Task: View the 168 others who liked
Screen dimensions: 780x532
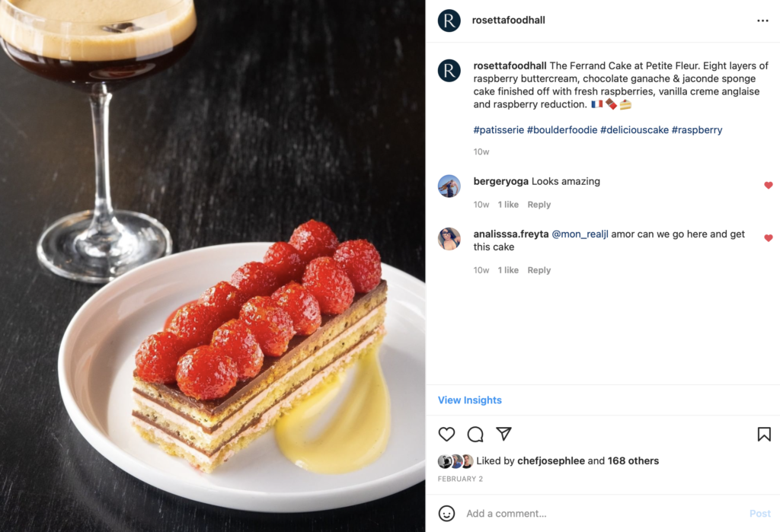Action: point(633,461)
